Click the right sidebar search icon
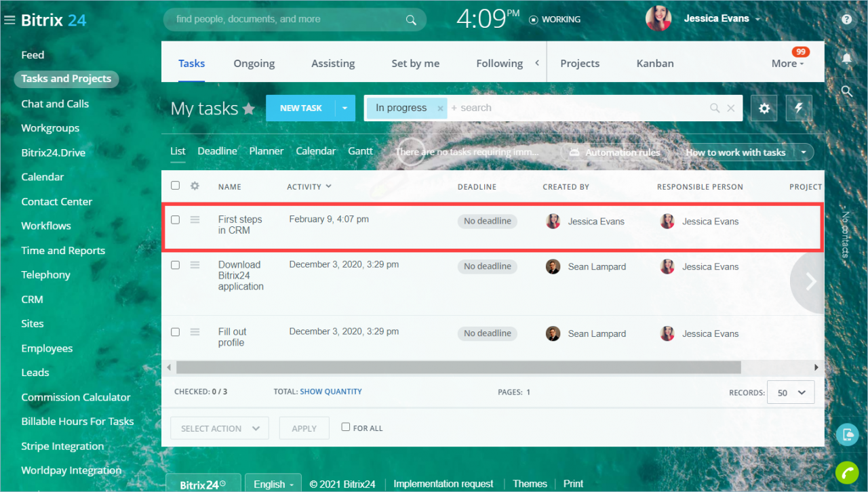This screenshot has height=492, width=868. tap(847, 91)
